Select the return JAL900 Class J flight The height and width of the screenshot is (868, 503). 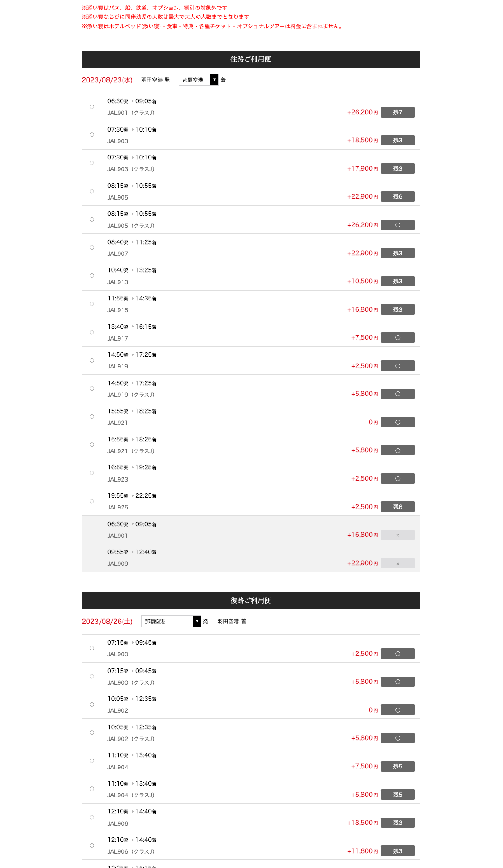(92, 677)
